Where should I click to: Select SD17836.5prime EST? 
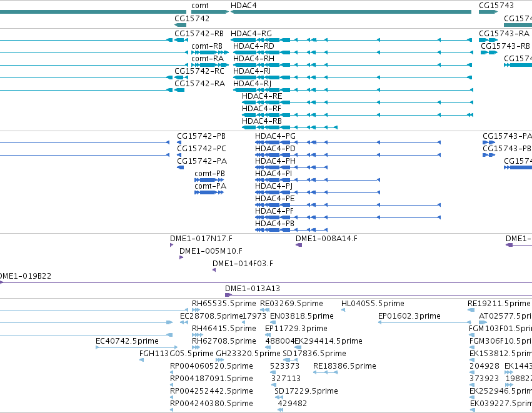pyautogui.click(x=291, y=360)
